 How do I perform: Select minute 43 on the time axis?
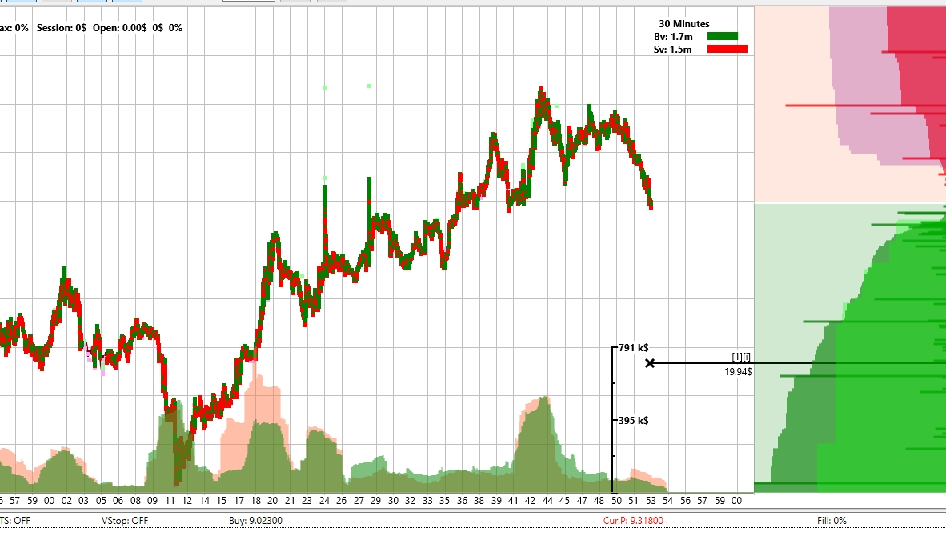click(x=530, y=500)
